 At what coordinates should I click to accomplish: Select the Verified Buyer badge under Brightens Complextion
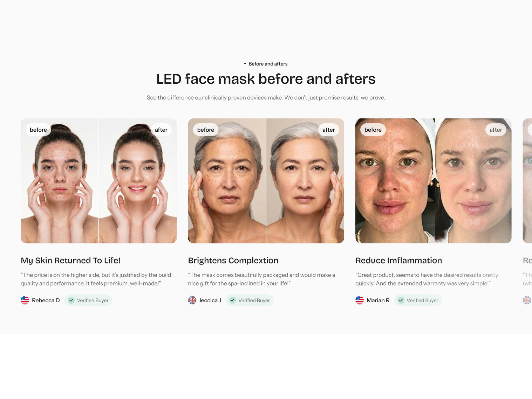point(250,300)
